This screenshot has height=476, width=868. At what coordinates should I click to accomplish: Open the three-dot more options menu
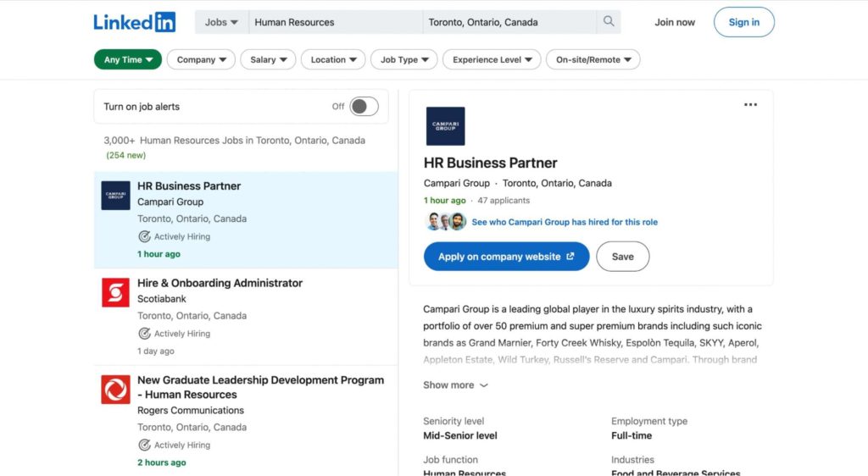tap(750, 104)
